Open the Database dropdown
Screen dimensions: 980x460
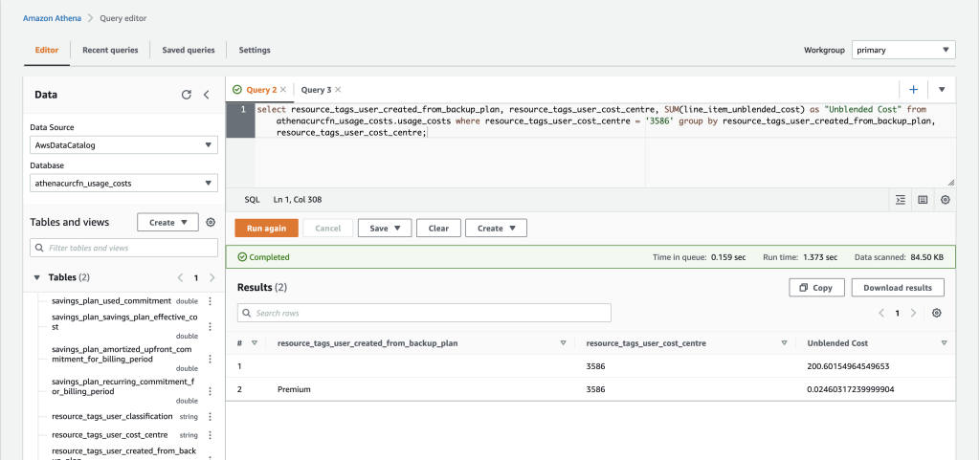pyautogui.click(x=123, y=184)
